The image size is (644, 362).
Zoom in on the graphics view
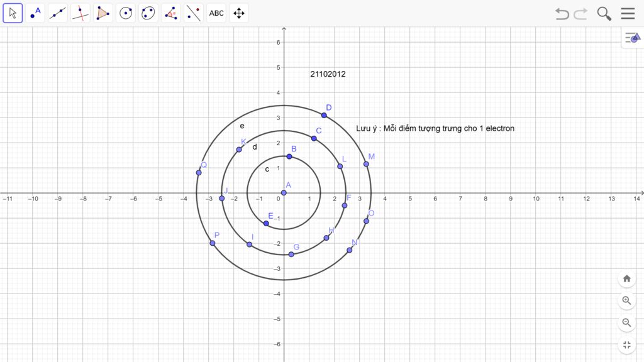(x=626, y=300)
